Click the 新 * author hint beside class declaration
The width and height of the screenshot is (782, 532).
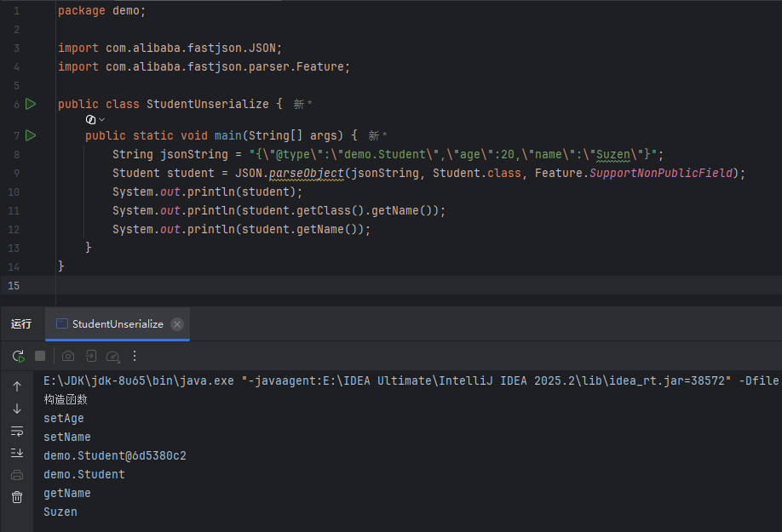point(302,104)
